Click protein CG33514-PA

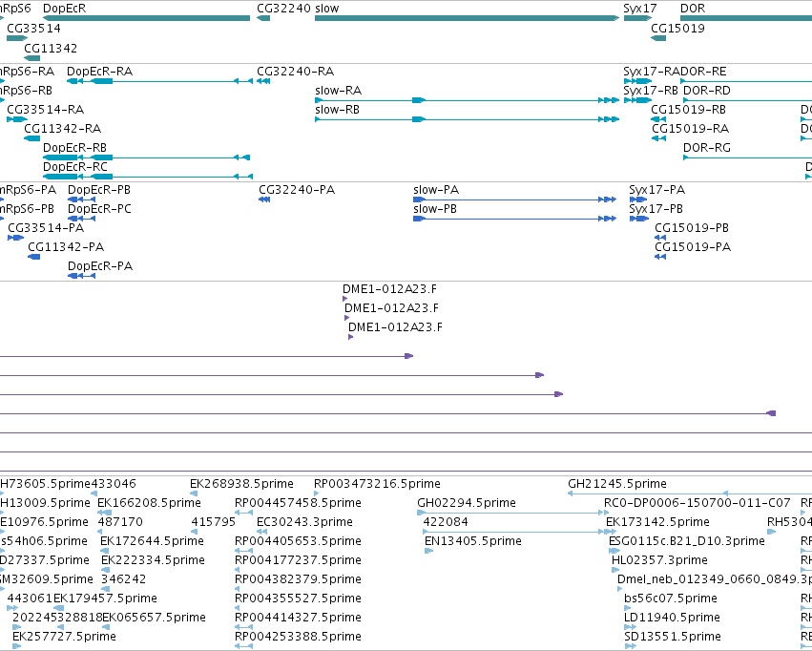15,238
